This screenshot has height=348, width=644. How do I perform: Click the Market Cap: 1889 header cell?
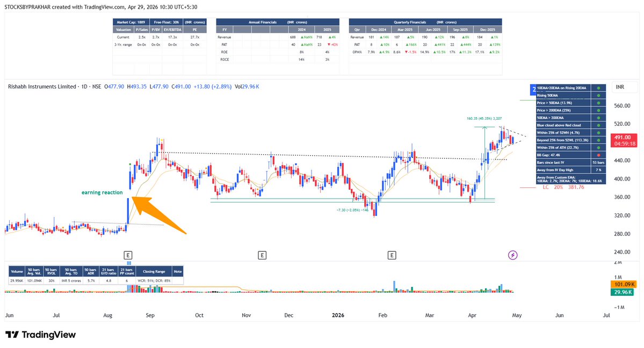click(x=131, y=22)
